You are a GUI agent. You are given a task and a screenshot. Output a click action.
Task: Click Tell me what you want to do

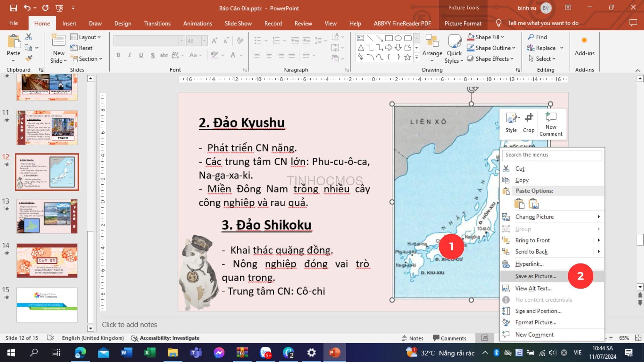(x=543, y=23)
